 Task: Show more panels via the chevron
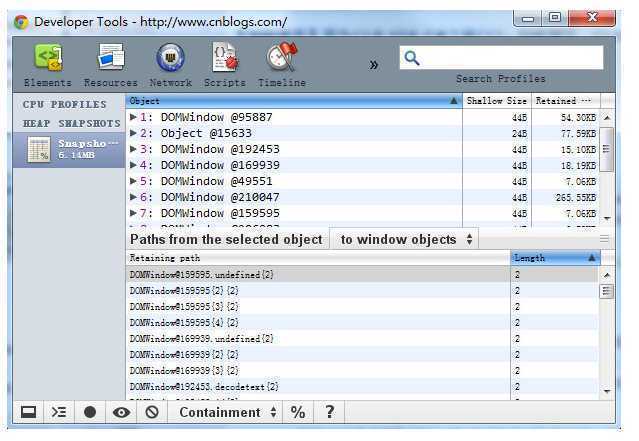374,65
